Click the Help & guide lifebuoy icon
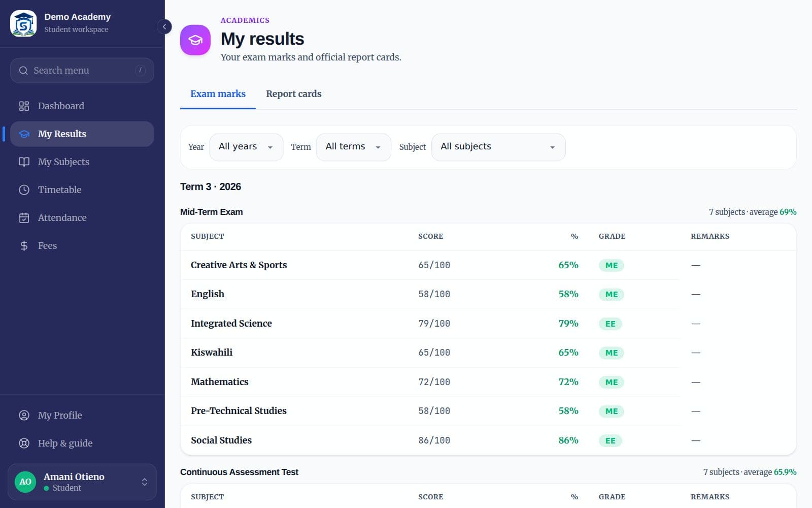This screenshot has height=508, width=812. tap(24, 443)
